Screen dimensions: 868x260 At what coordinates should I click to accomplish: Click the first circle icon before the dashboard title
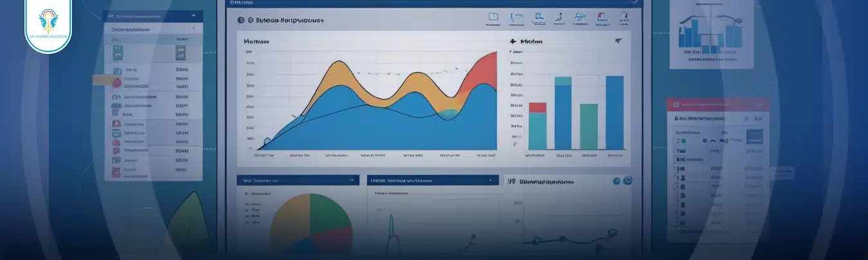[x=242, y=20]
